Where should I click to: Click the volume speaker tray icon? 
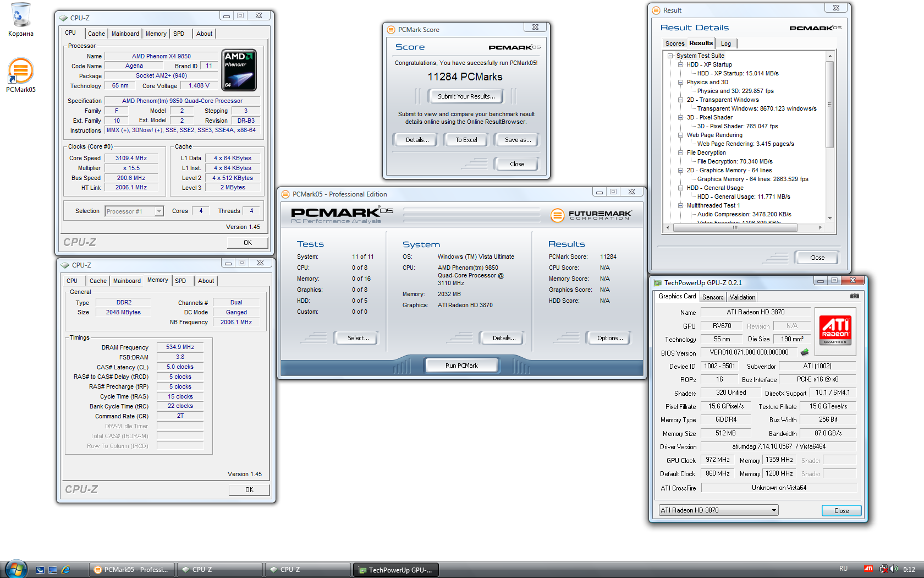pyautogui.click(x=894, y=569)
